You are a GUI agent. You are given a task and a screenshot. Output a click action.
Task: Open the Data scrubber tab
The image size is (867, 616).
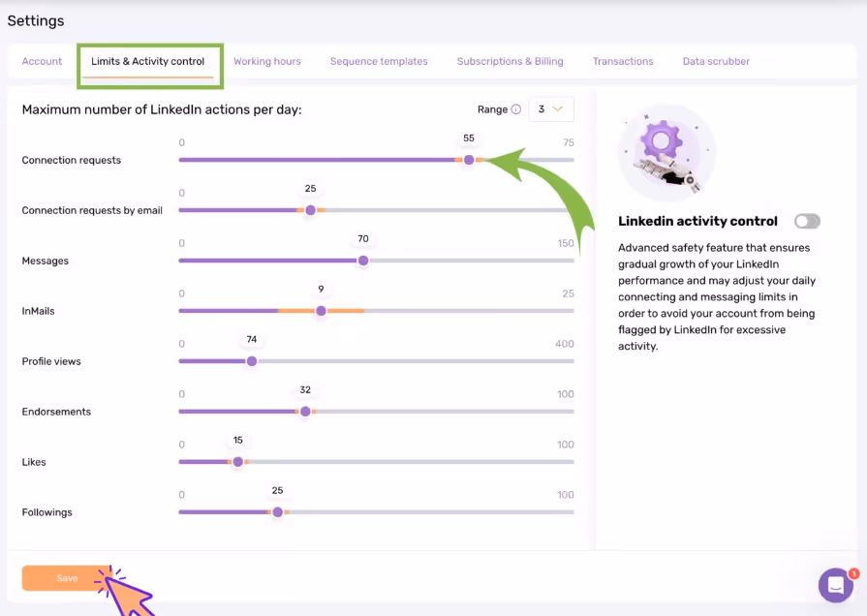[x=716, y=61]
